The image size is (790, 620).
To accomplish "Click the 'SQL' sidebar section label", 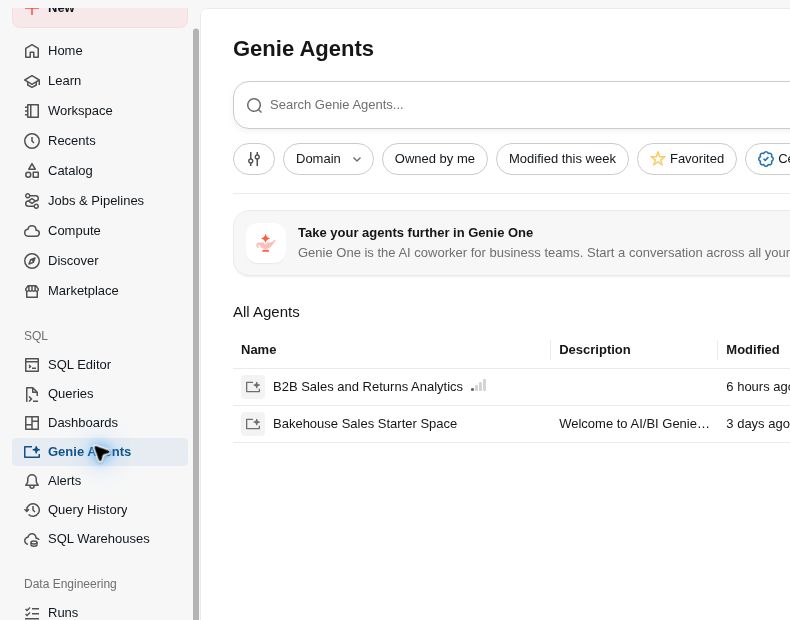I will (x=36, y=336).
